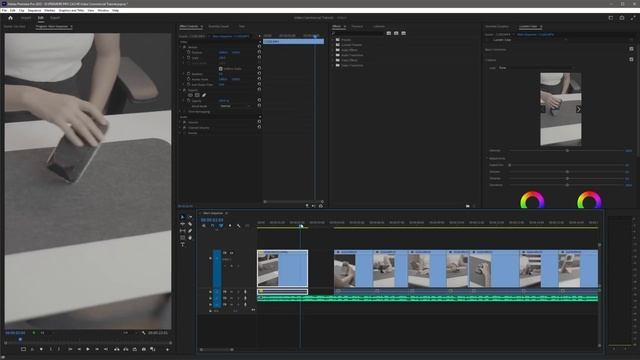Select the Hand tool

(190, 238)
